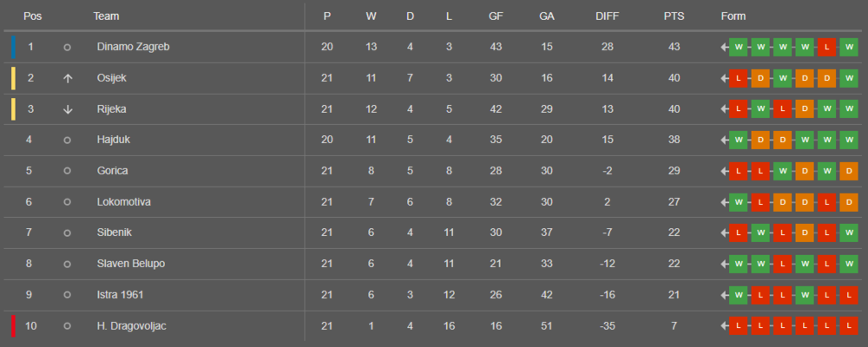Screen dimensions: 868x347
Task: Sort table by the GF column header
Action: (x=496, y=16)
